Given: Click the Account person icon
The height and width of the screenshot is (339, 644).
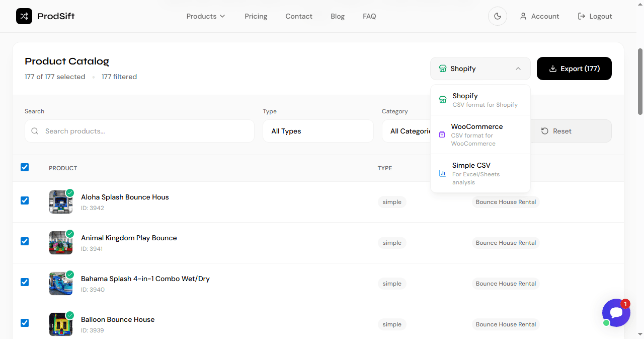Looking at the screenshot, I should click(523, 16).
